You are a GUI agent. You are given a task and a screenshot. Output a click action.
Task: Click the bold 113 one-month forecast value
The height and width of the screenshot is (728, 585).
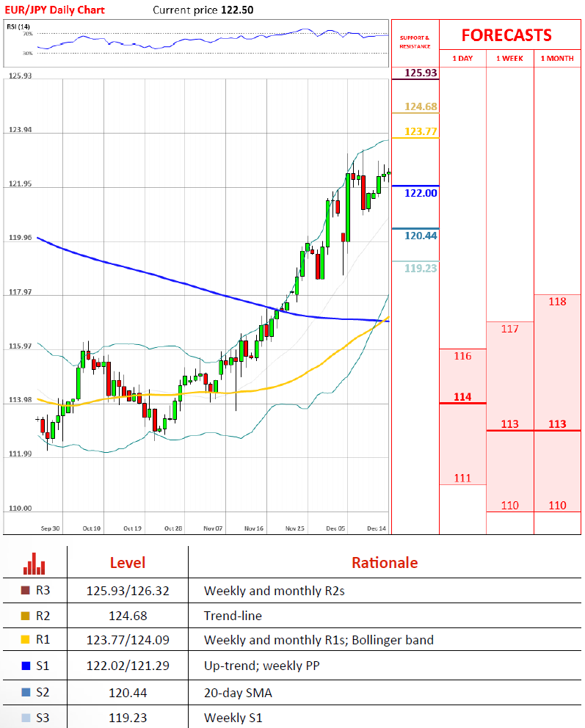[557, 424]
